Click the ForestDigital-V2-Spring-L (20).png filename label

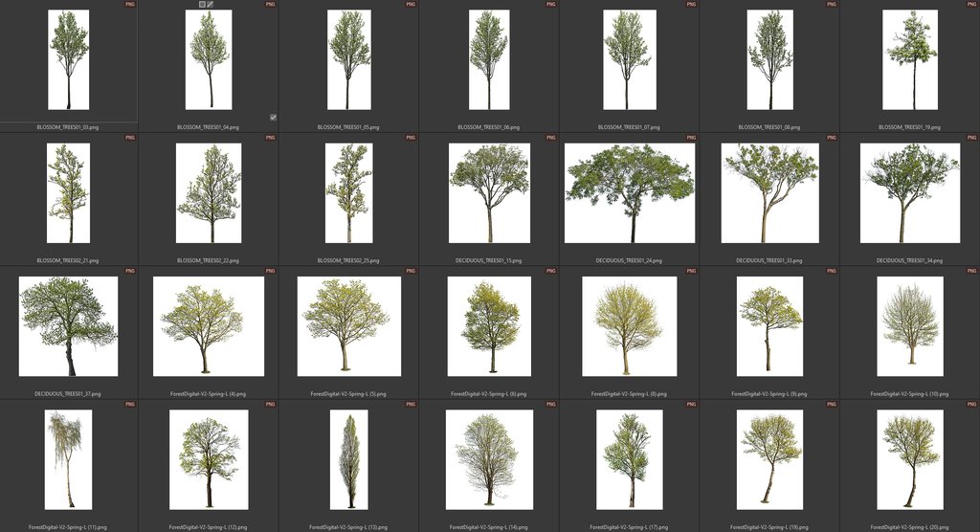[909, 526]
